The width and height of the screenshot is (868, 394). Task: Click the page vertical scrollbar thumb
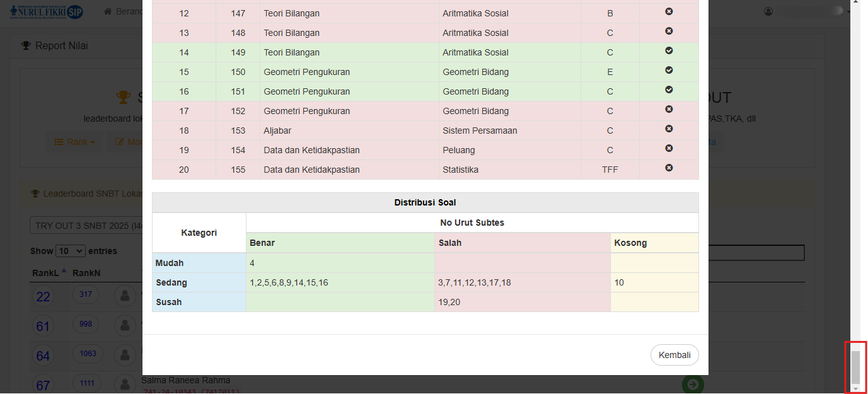(855, 366)
